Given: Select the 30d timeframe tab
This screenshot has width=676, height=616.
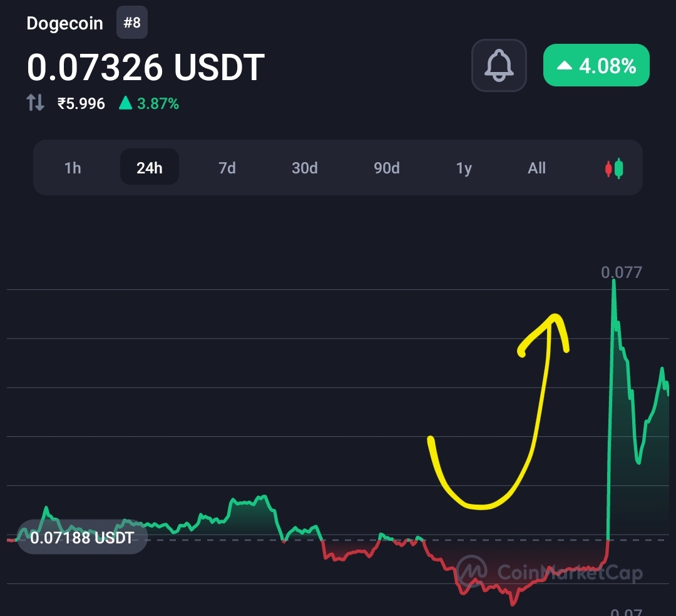Looking at the screenshot, I should [304, 168].
